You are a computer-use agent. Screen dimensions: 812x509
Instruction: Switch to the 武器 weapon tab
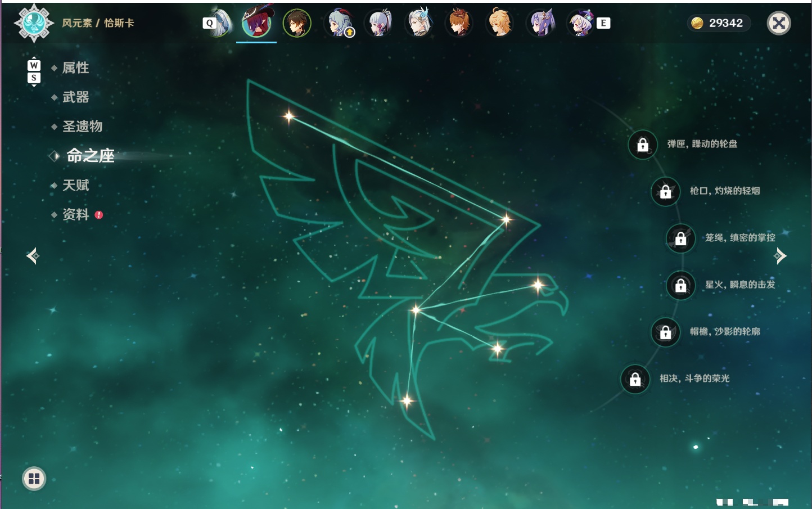(75, 97)
